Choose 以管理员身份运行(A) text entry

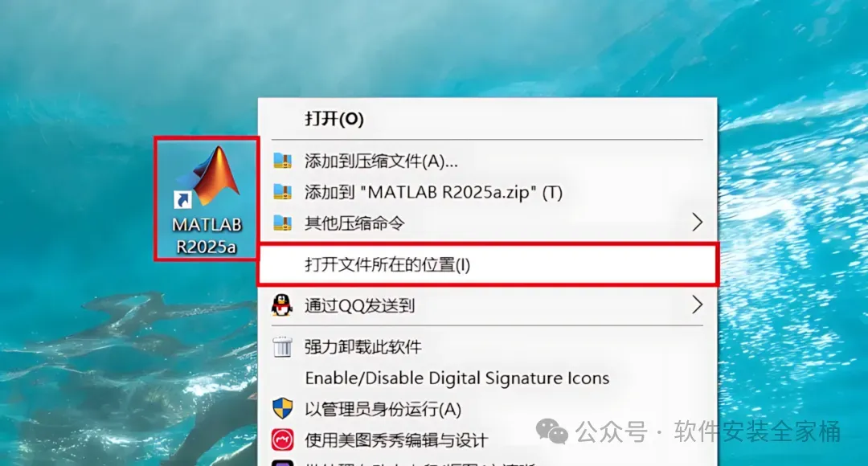coord(383,409)
